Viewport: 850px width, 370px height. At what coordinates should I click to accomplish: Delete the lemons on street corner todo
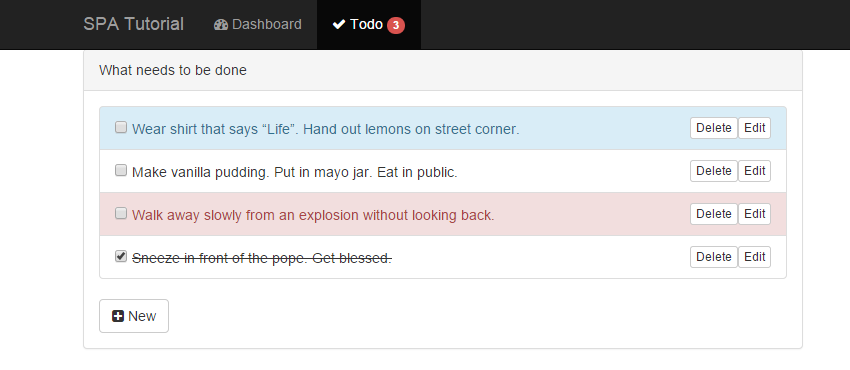(x=714, y=128)
